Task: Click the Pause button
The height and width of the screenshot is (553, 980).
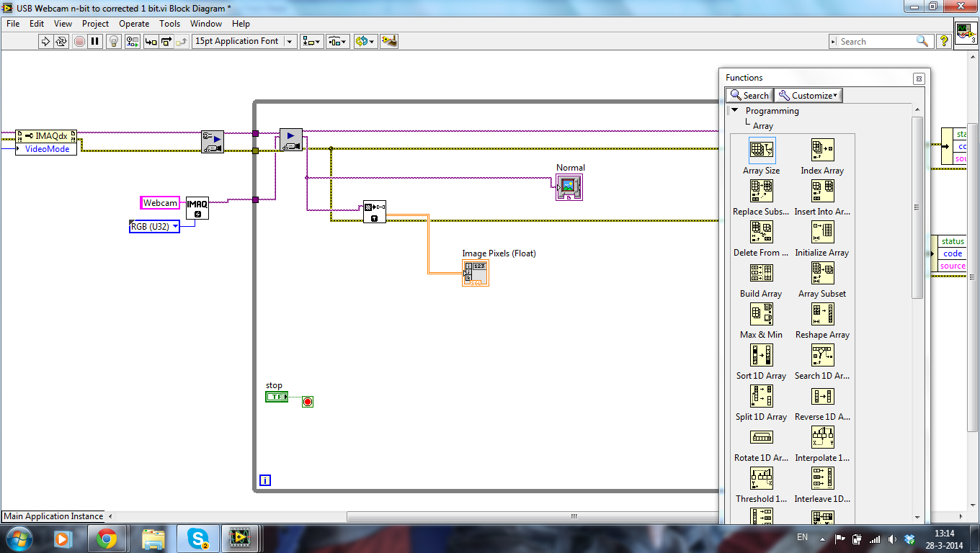Action: tap(95, 41)
